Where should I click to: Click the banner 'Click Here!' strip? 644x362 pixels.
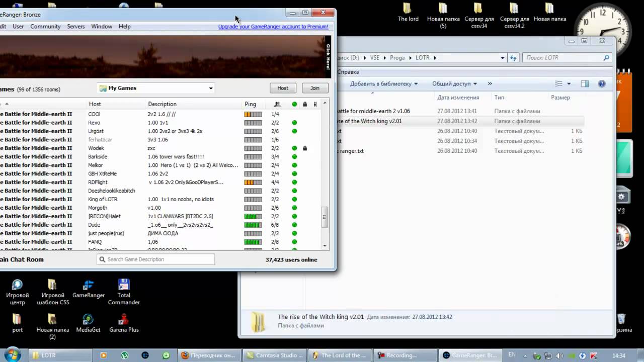point(328,56)
